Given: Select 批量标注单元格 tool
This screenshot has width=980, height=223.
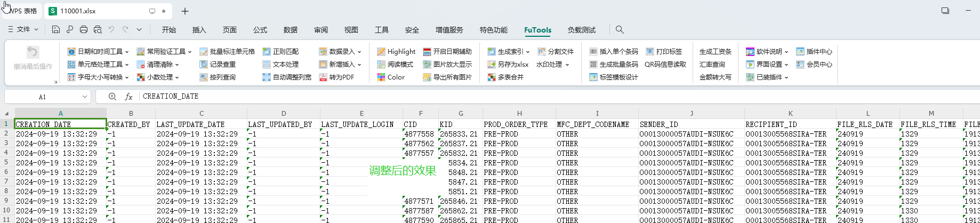Looking at the screenshot, I should pos(227,52).
